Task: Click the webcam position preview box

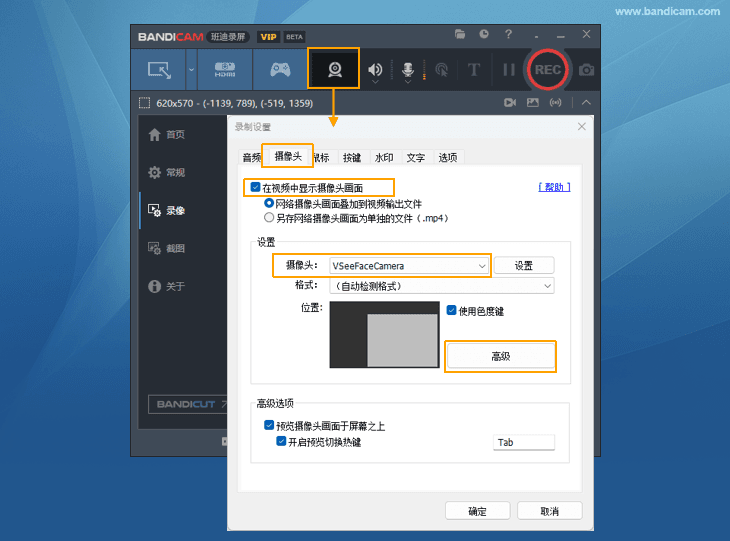Action: (x=385, y=334)
